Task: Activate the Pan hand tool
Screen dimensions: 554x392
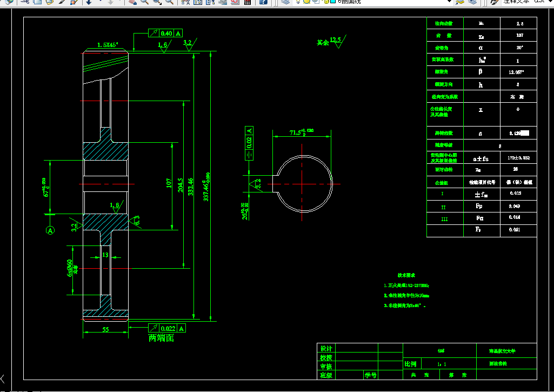Action: 132,2
